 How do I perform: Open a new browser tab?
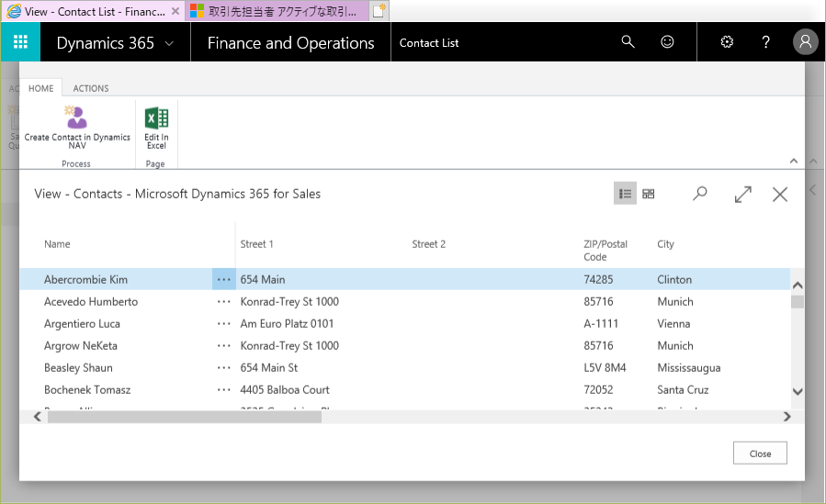(x=379, y=11)
